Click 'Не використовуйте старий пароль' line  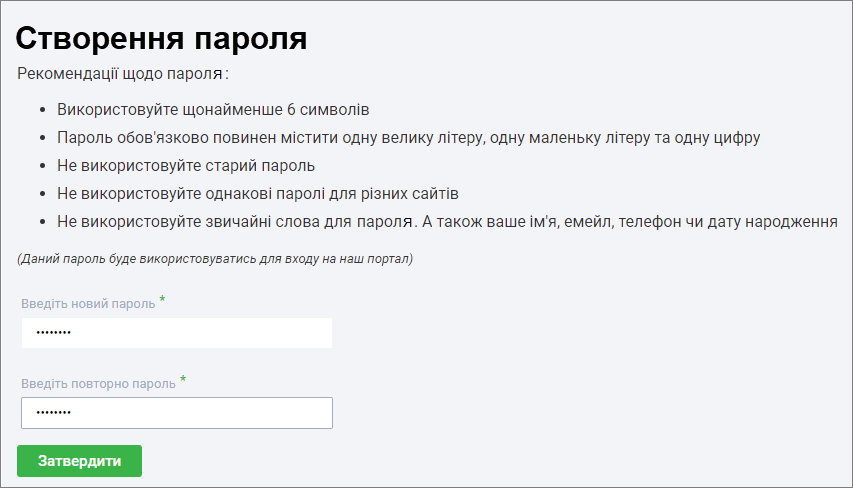186,165
